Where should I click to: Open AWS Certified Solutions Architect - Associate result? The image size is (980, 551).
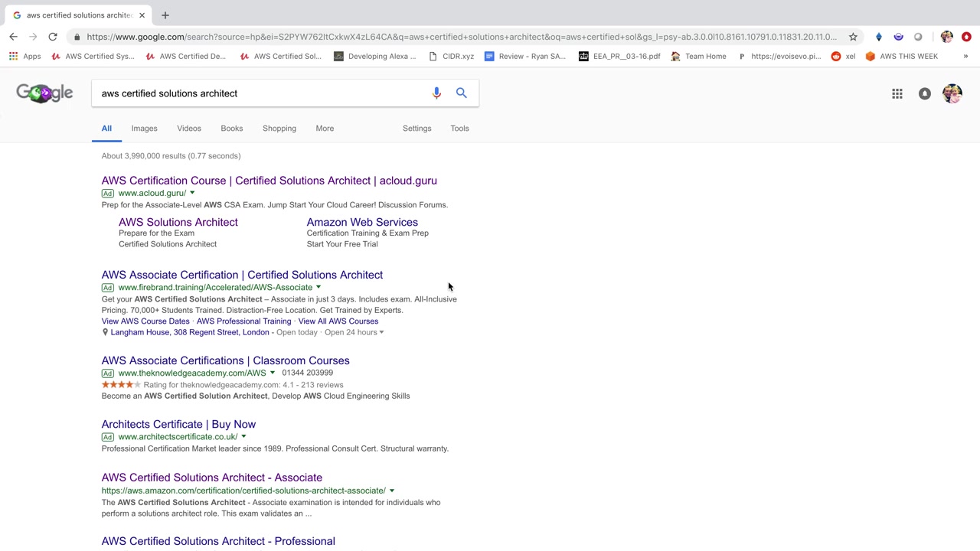pyautogui.click(x=212, y=478)
